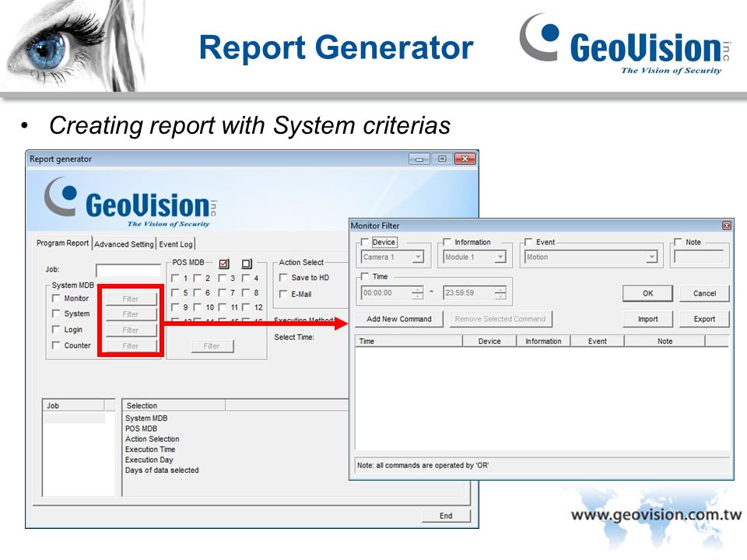Click the Time column header
This screenshot has height=560, width=747.
coord(409,341)
